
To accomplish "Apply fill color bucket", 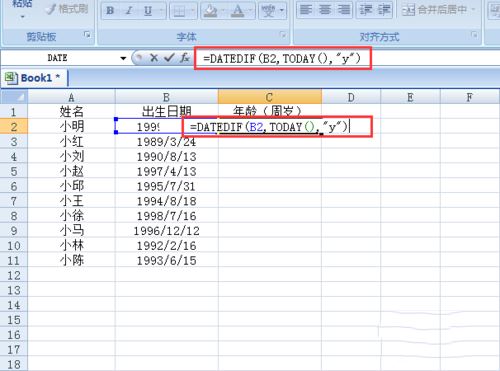I will (210, 11).
